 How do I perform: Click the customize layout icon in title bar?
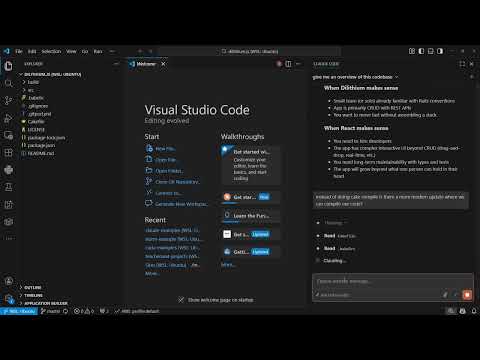point(412,51)
